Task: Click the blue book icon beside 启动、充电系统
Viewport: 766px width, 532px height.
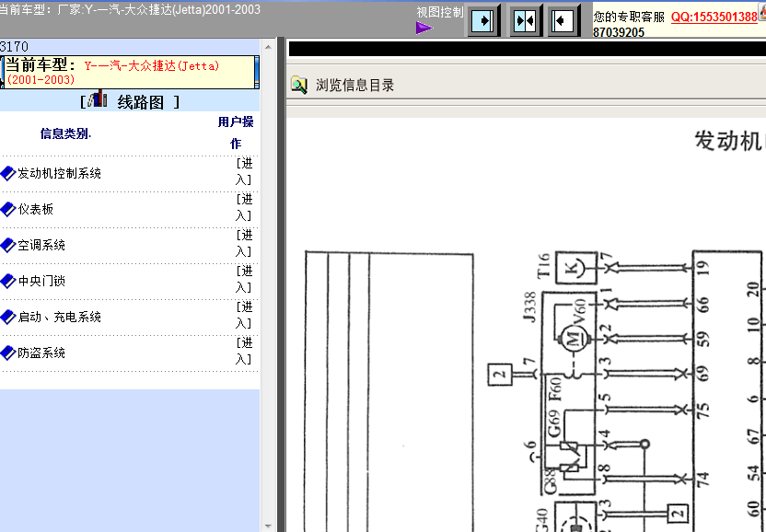Action: (x=8, y=318)
